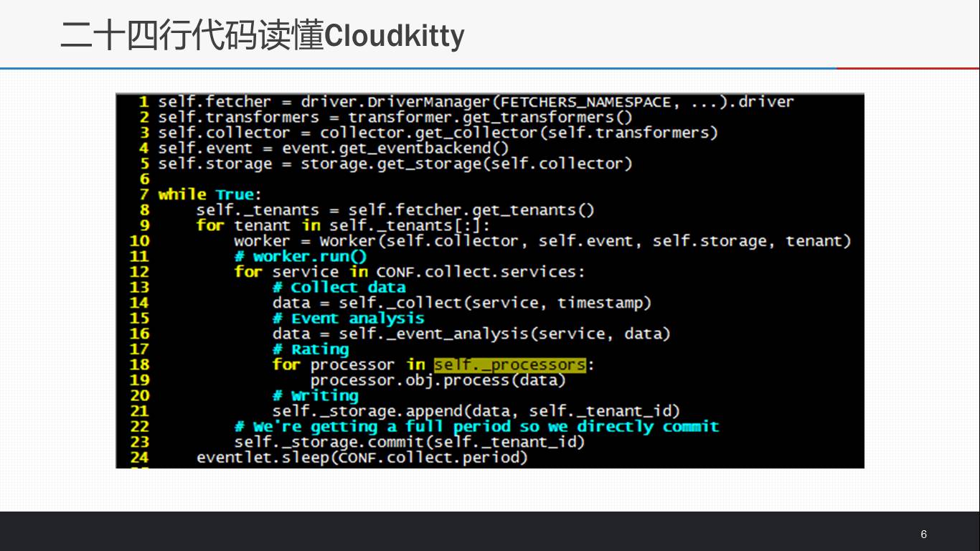980x551 pixels.
Task: Click the "while True:" statement on line 7
Action: [x=210, y=194]
